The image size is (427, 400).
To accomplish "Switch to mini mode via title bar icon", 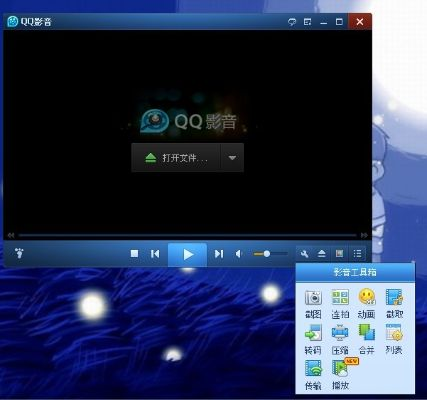I will click(308, 22).
